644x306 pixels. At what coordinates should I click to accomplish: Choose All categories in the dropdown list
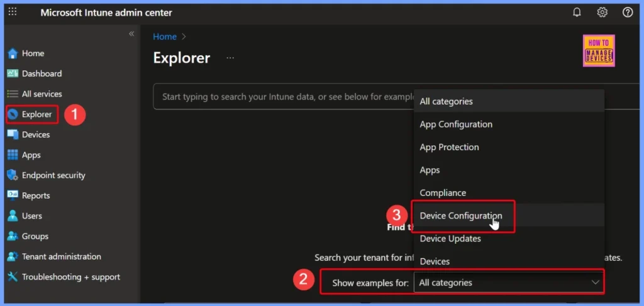[509, 101]
